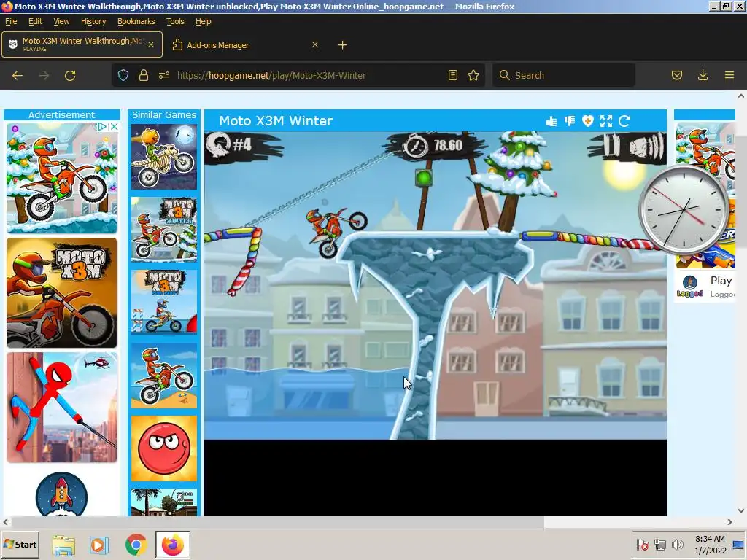Open tracking protection shield icon
The height and width of the screenshot is (560, 747).
tap(123, 75)
